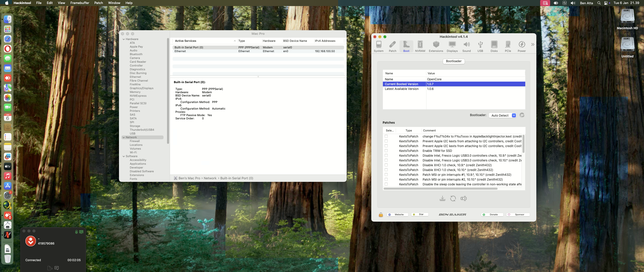Open the File menu
Viewport: 644px width, 272px height.
[39, 3]
